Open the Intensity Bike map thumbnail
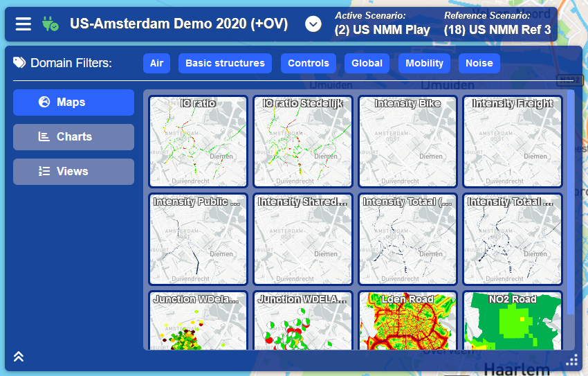Viewport: 588px width, 376px height. [407, 141]
